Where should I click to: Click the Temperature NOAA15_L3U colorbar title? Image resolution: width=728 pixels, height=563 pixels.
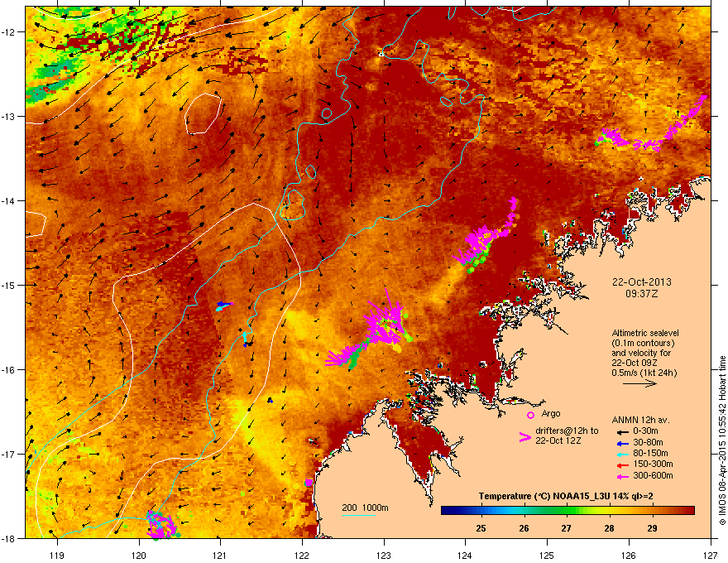(x=566, y=496)
